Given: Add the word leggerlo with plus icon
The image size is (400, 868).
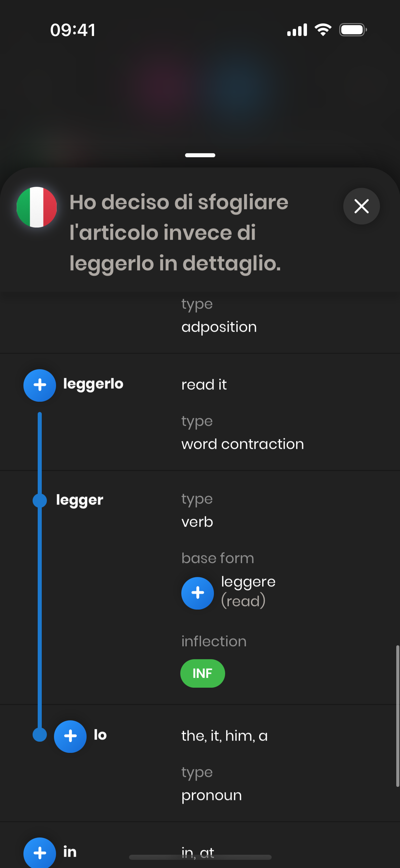Looking at the screenshot, I should point(40,385).
